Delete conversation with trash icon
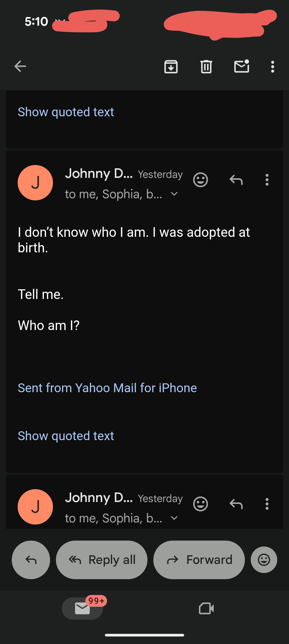 point(206,66)
